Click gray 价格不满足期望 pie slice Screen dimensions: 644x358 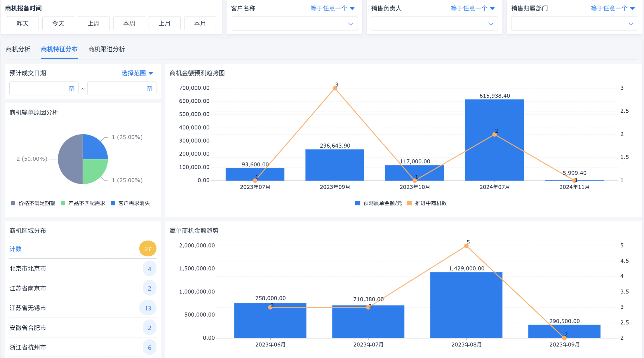69,159
